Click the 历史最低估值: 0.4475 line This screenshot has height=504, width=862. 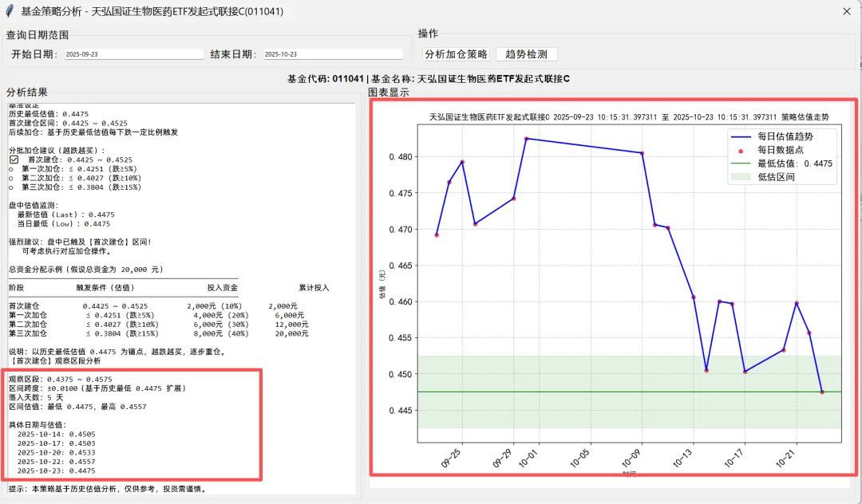pos(49,114)
